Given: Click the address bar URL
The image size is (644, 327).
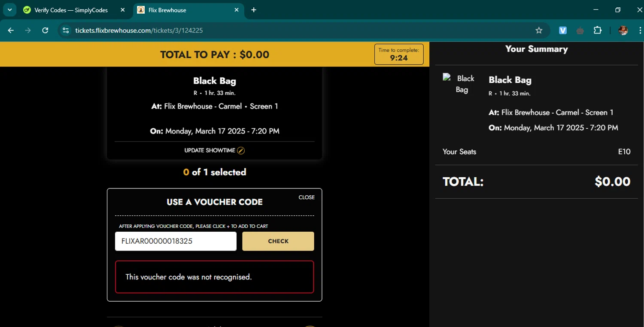Looking at the screenshot, I should click(139, 30).
